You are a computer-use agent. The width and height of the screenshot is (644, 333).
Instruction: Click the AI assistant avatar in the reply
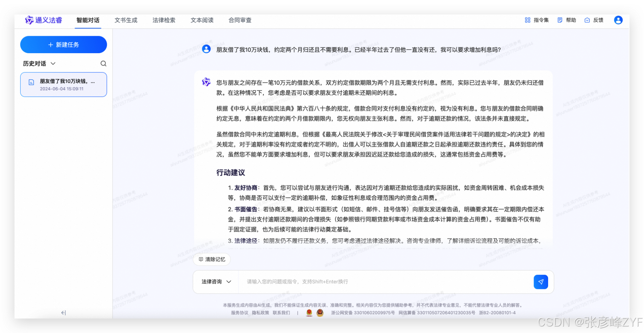coord(206,82)
